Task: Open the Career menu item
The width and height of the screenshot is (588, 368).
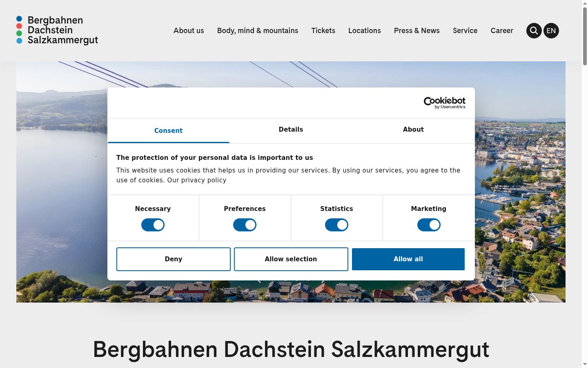Action: click(x=502, y=31)
